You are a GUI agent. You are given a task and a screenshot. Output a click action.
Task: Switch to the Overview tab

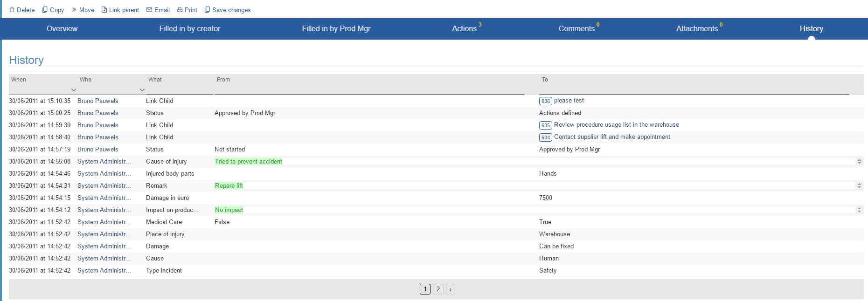coord(62,29)
